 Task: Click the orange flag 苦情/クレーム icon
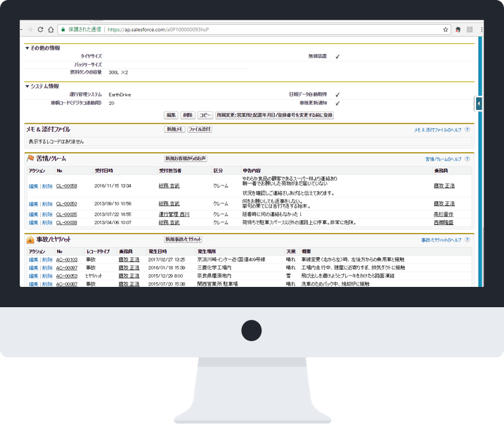[x=30, y=158]
